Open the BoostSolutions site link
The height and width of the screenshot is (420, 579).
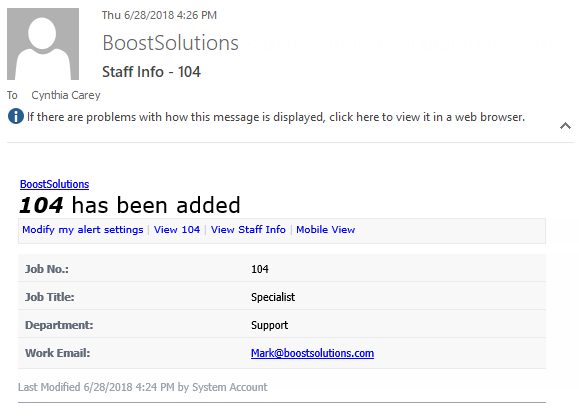point(54,184)
